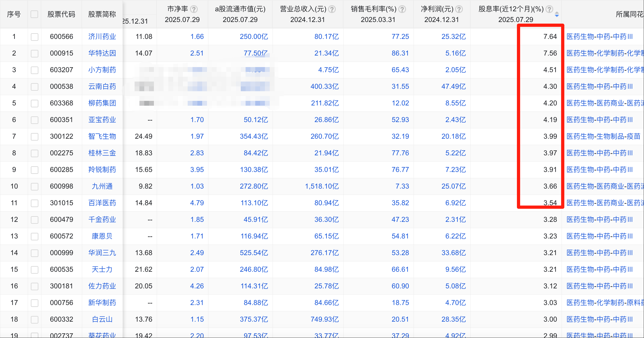Click 云南白药 net profit 47.49亿
The image size is (644, 338).
pos(454,86)
